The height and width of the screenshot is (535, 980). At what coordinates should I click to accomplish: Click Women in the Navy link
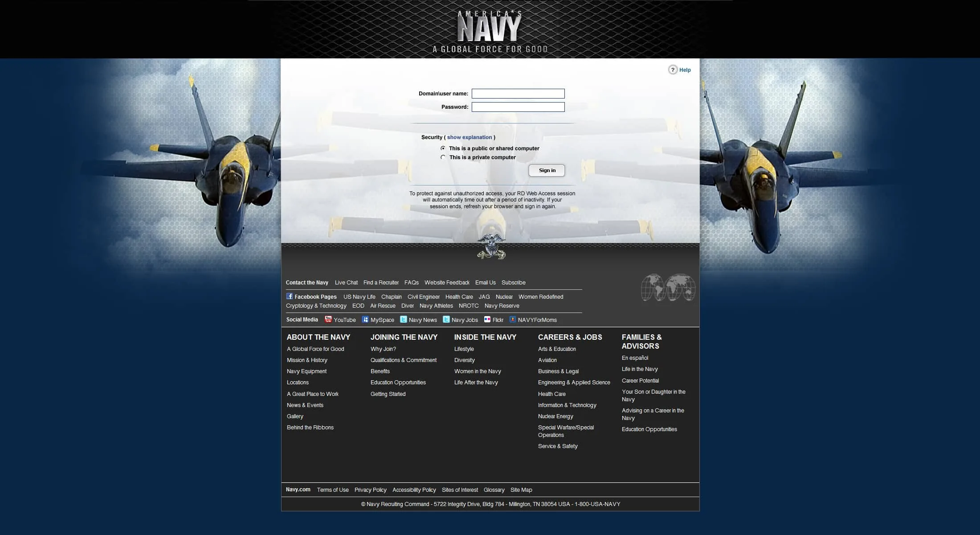tap(478, 371)
